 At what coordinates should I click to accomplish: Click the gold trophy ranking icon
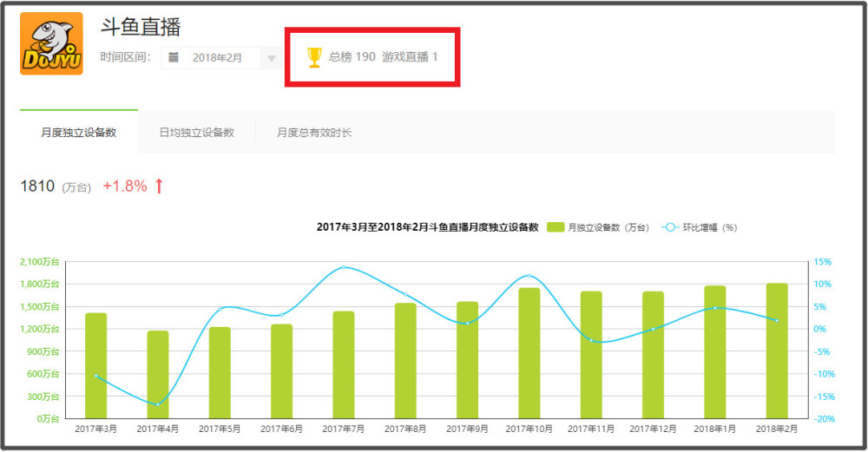coord(314,57)
